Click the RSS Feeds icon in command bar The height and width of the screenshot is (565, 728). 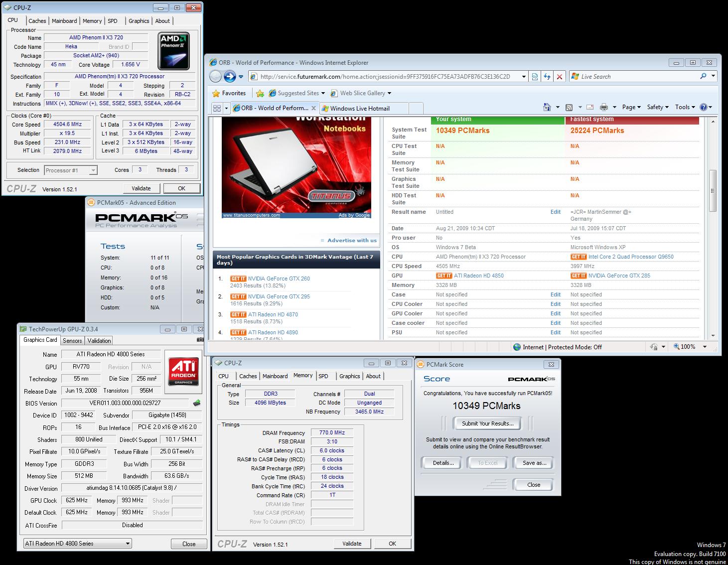pyautogui.click(x=569, y=107)
